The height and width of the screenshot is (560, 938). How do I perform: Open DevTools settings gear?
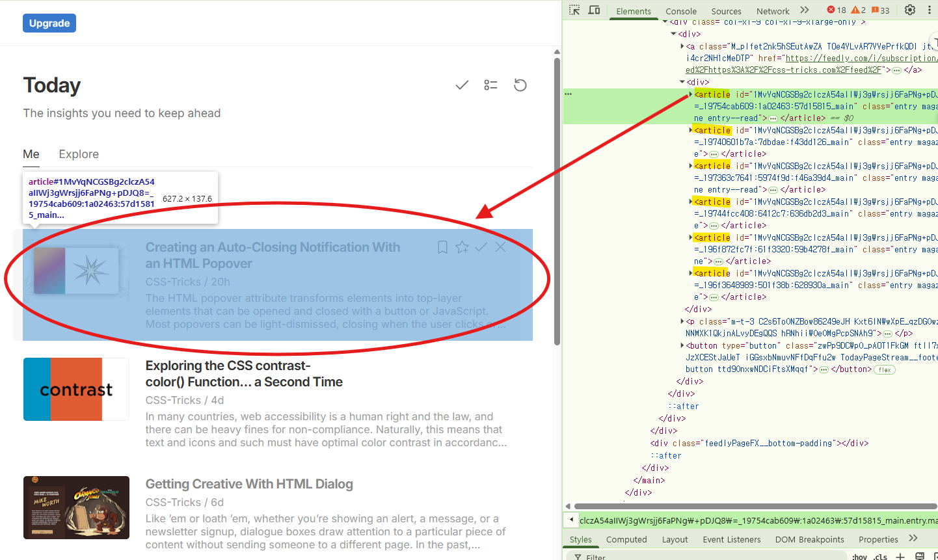[910, 10]
